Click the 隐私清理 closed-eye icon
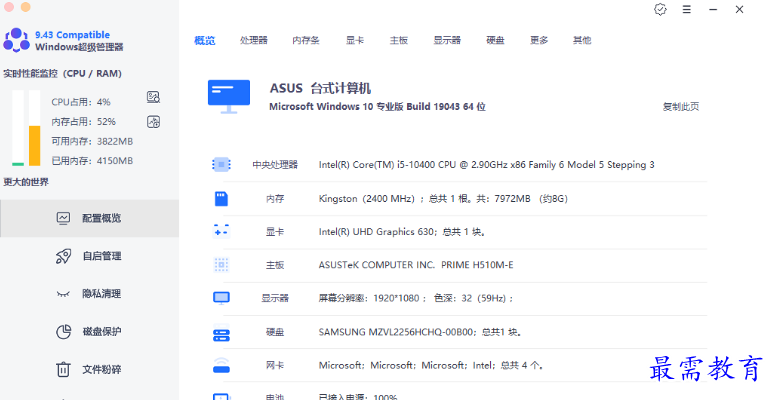The height and width of the screenshot is (400, 771). (63, 294)
